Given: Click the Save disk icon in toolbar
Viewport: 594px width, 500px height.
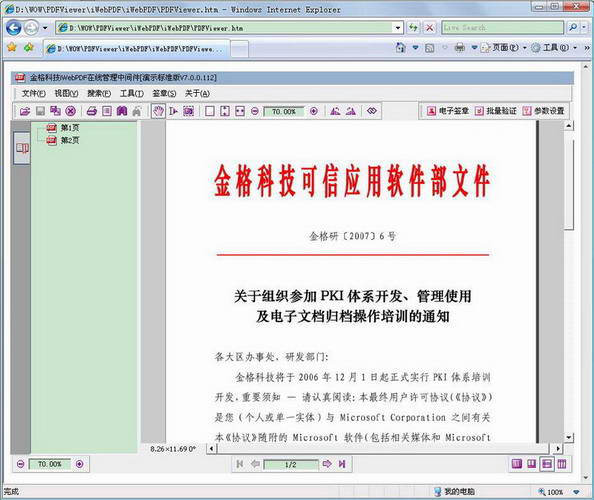Looking at the screenshot, I should [x=40, y=111].
